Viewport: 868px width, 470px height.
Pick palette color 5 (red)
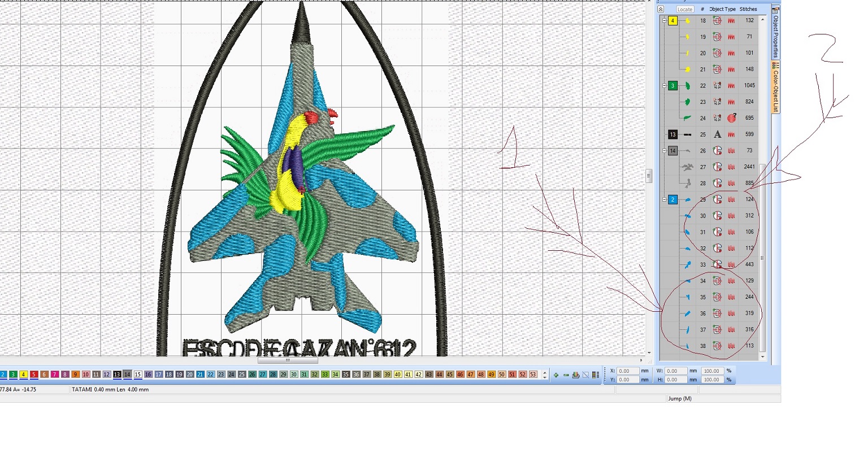click(34, 375)
